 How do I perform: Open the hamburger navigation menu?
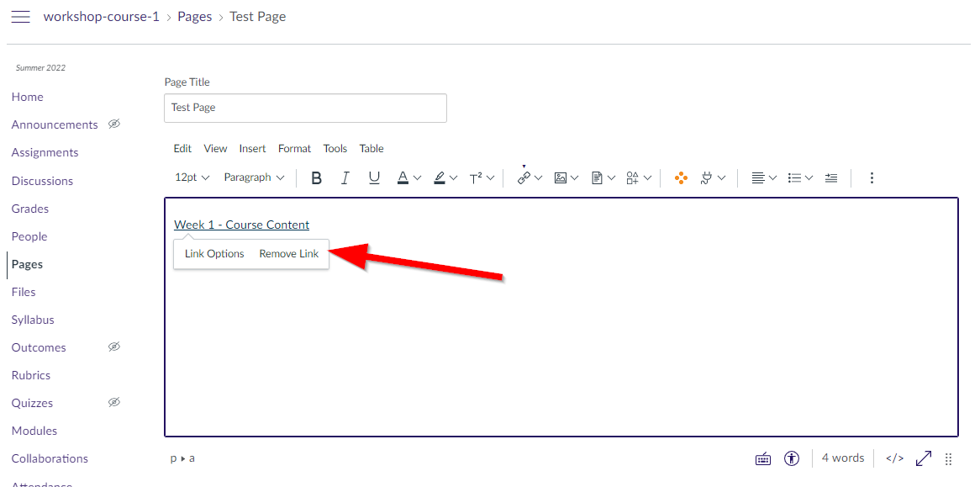21,17
